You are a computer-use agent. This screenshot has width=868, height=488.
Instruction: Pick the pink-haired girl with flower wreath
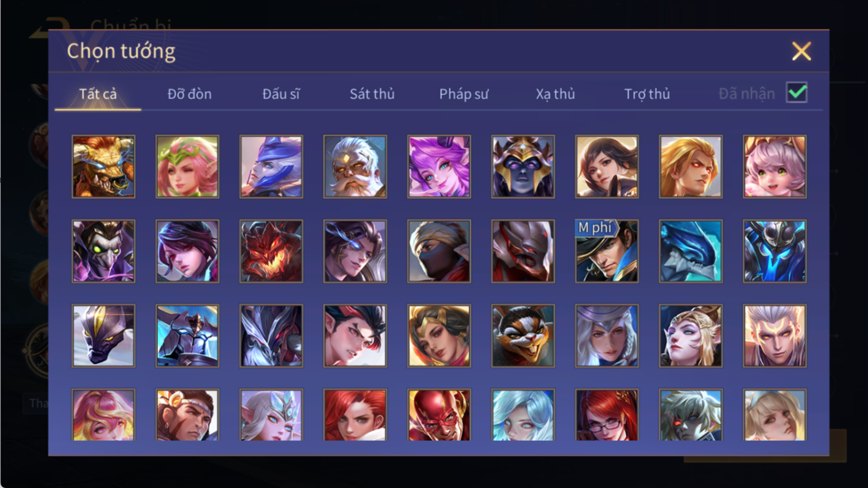click(187, 167)
